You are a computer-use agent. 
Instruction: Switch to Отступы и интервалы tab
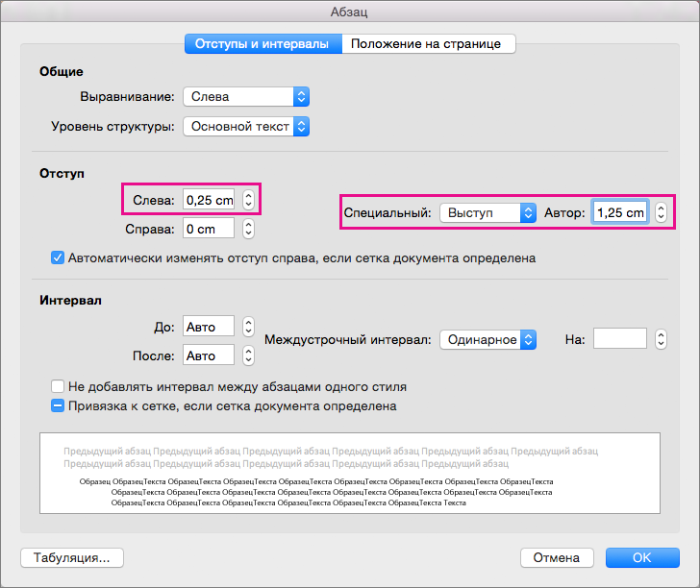pos(262,44)
